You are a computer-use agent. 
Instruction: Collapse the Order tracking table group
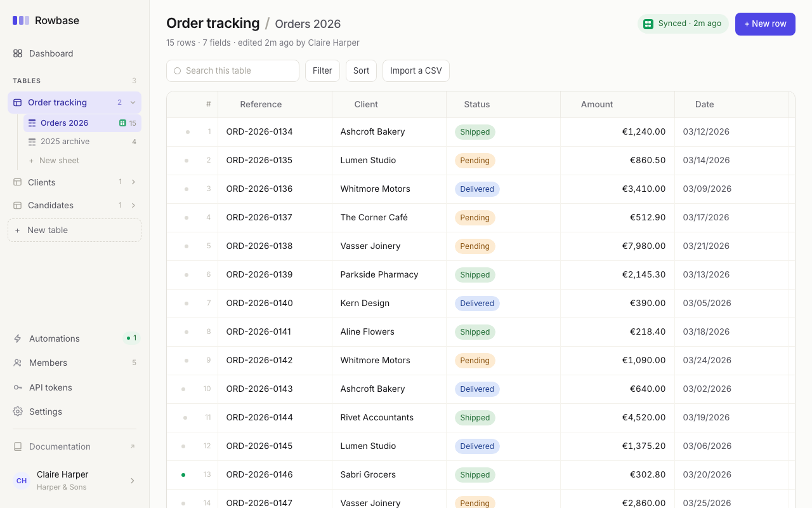pyautogui.click(x=133, y=102)
